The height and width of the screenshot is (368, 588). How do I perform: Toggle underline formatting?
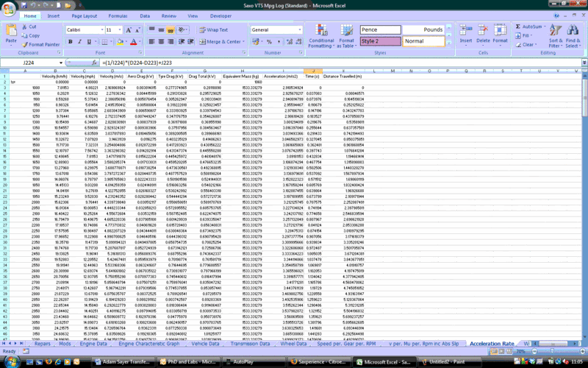(x=89, y=42)
